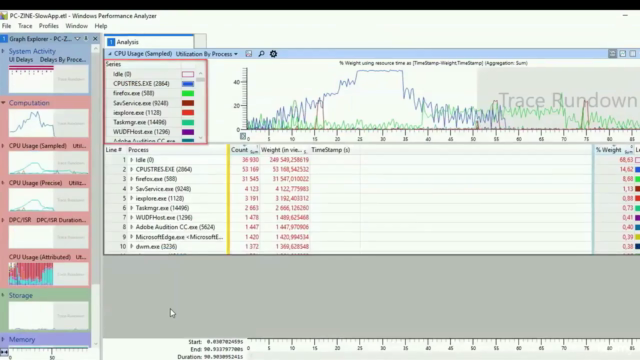Open the Trace menu

coord(25,26)
